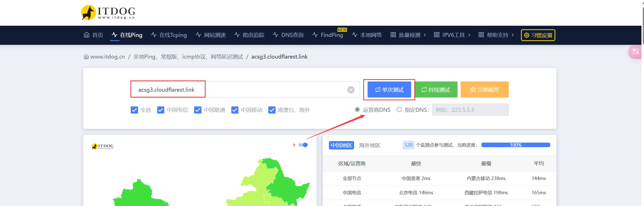Select the 指定DNS radio button
The height and width of the screenshot is (206, 644).
399,110
